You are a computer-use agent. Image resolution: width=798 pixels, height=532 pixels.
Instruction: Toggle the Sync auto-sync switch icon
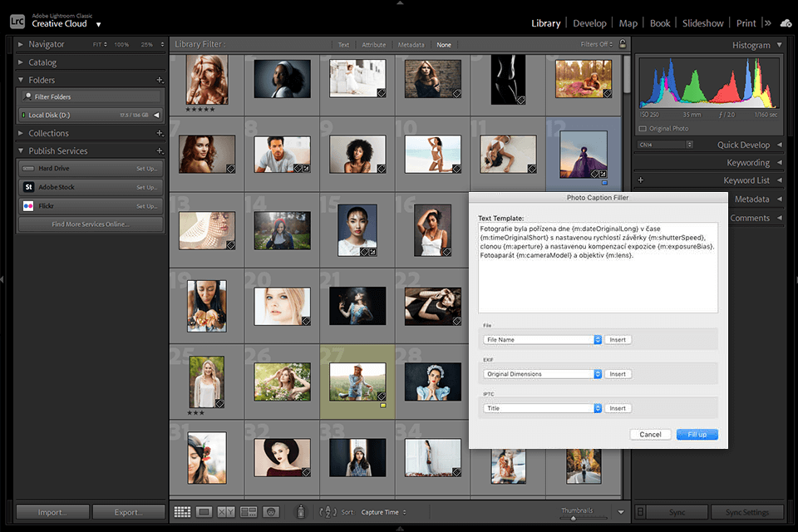(x=641, y=512)
